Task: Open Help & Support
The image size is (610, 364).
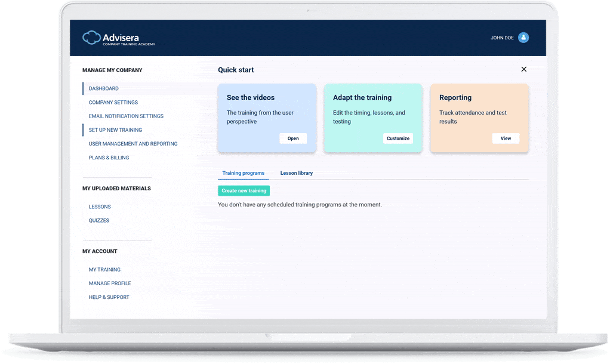Action: [109, 297]
